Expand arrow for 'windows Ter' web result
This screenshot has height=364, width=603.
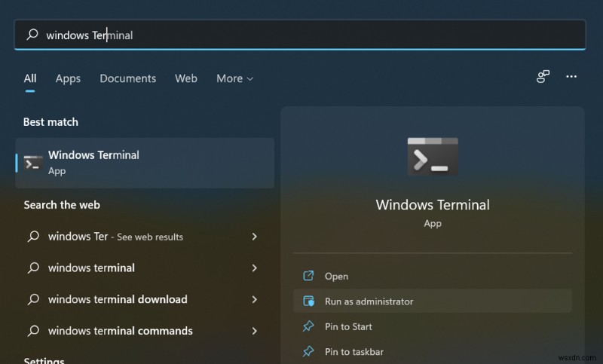254,237
